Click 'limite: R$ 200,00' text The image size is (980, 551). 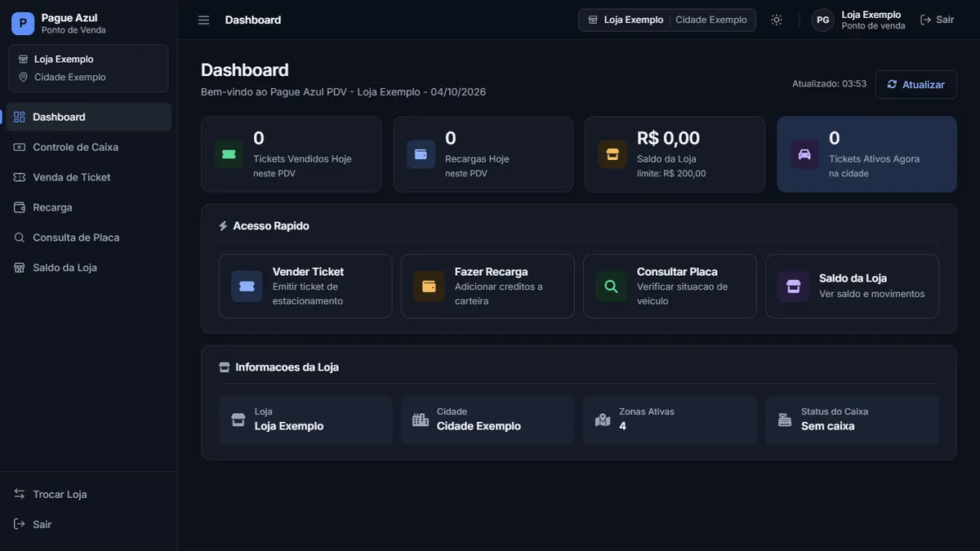671,173
